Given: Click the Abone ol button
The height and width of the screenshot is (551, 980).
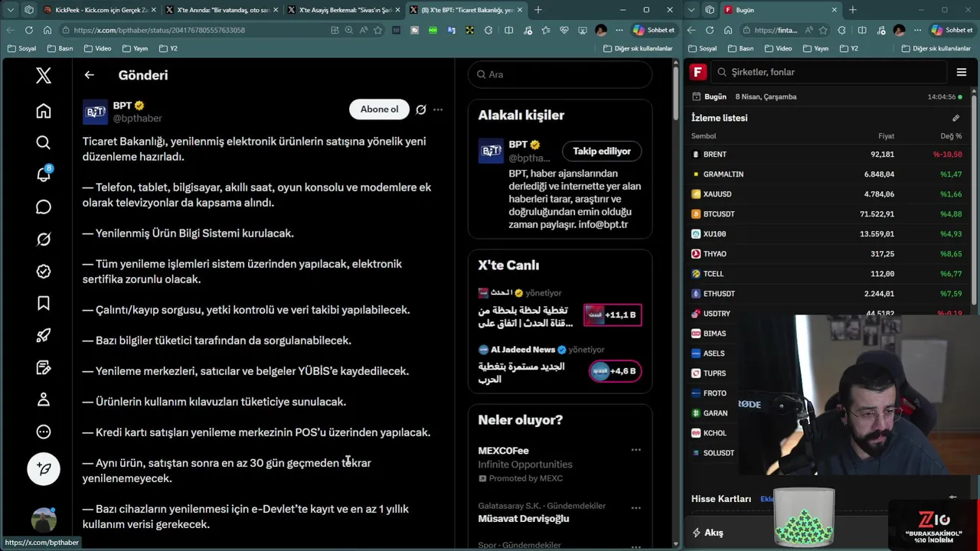Looking at the screenshot, I should (x=380, y=109).
